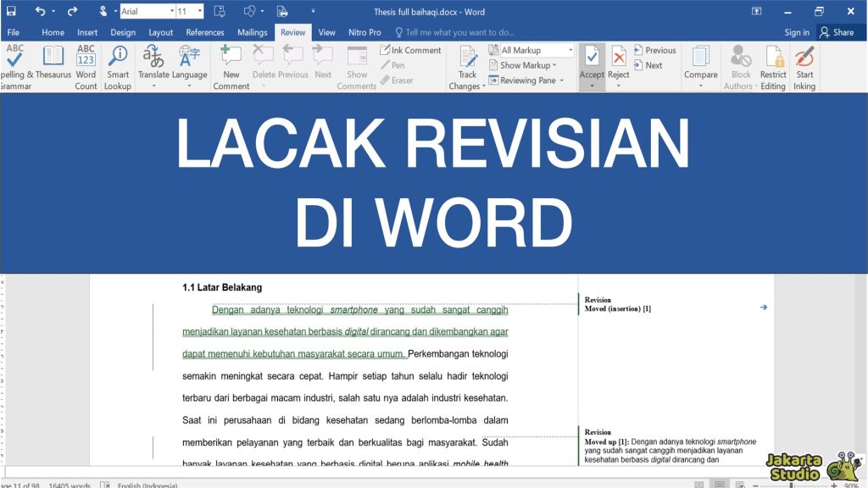Show the Word Count dialog
This screenshot has width=868, height=488.
tap(86, 67)
